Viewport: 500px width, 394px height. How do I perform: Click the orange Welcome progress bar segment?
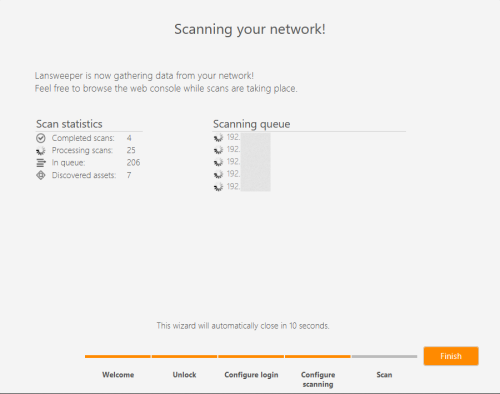pyautogui.click(x=118, y=356)
